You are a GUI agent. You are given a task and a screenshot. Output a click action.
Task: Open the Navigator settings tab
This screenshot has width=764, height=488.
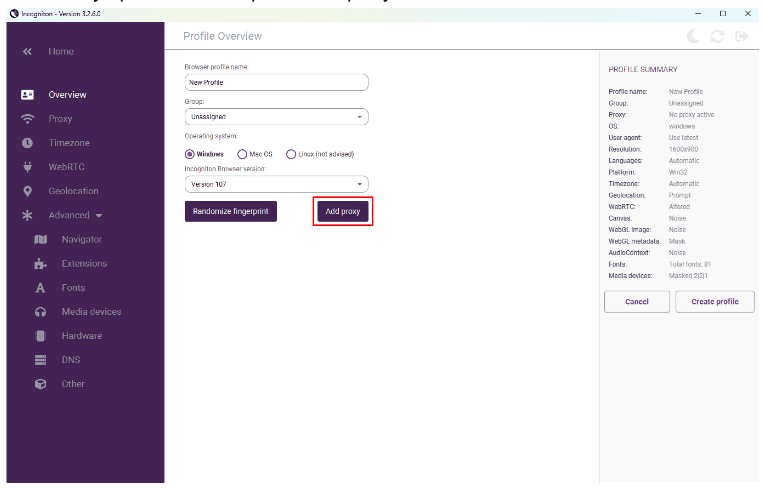point(81,240)
